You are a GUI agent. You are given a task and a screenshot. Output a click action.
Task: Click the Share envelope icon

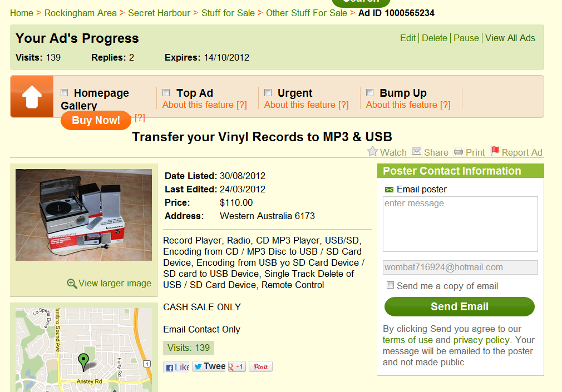[x=416, y=151]
